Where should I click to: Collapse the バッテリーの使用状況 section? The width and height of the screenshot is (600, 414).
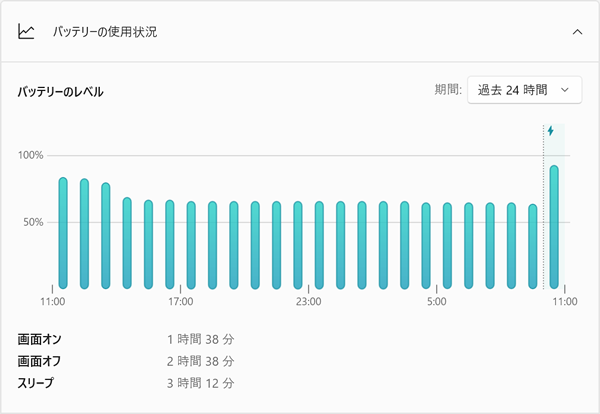pos(576,32)
